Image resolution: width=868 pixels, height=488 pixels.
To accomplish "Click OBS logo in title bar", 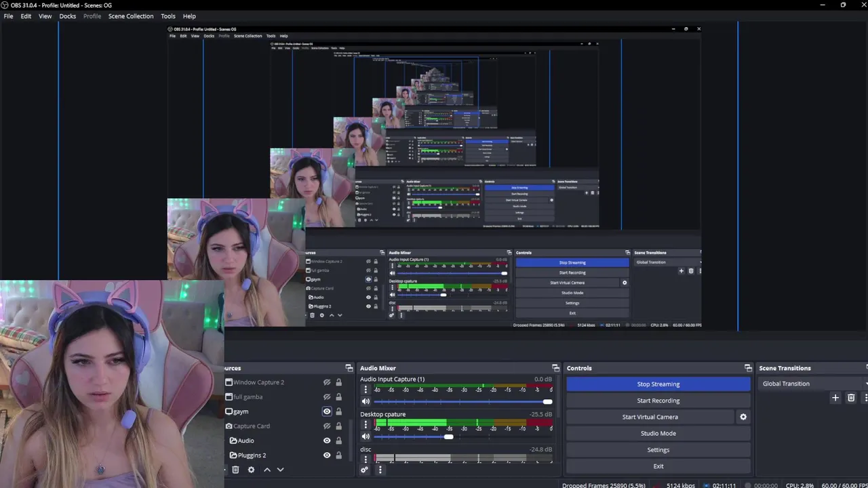I will [5, 5].
